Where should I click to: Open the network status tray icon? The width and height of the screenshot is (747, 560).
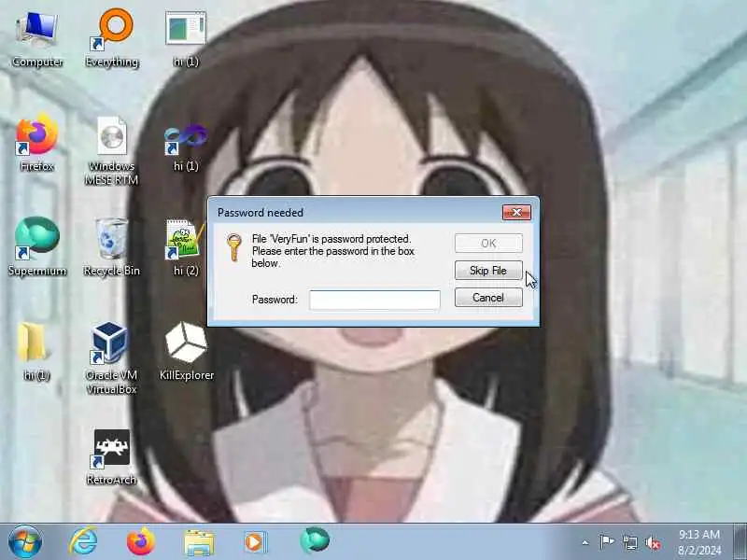[629, 542]
